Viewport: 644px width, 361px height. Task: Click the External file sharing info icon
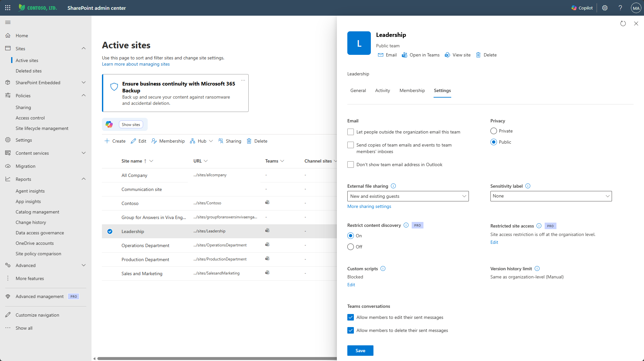click(393, 186)
